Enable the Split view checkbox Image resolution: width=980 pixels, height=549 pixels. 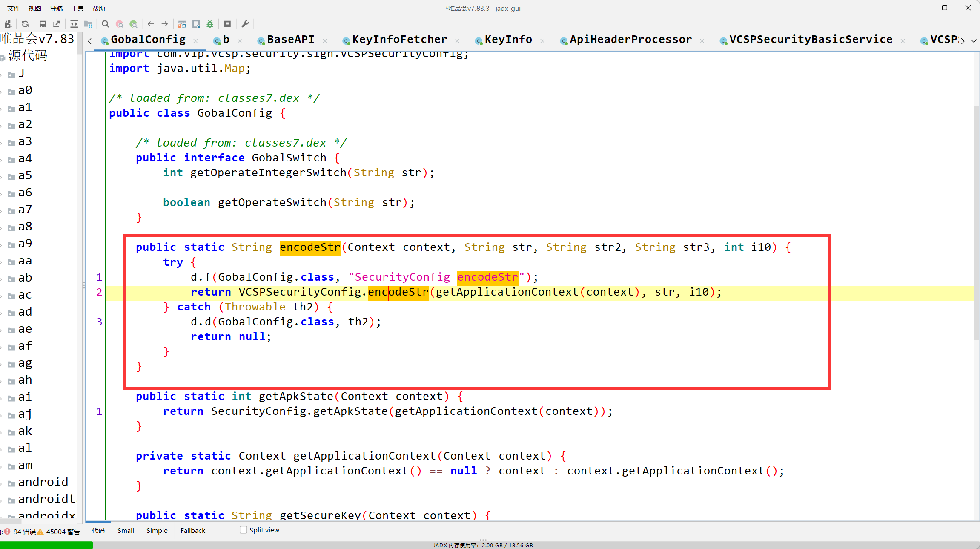coord(244,530)
